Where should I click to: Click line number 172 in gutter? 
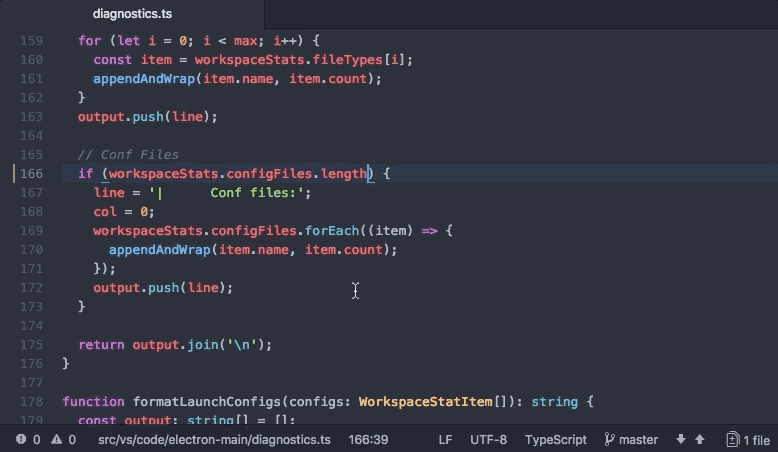(31, 288)
